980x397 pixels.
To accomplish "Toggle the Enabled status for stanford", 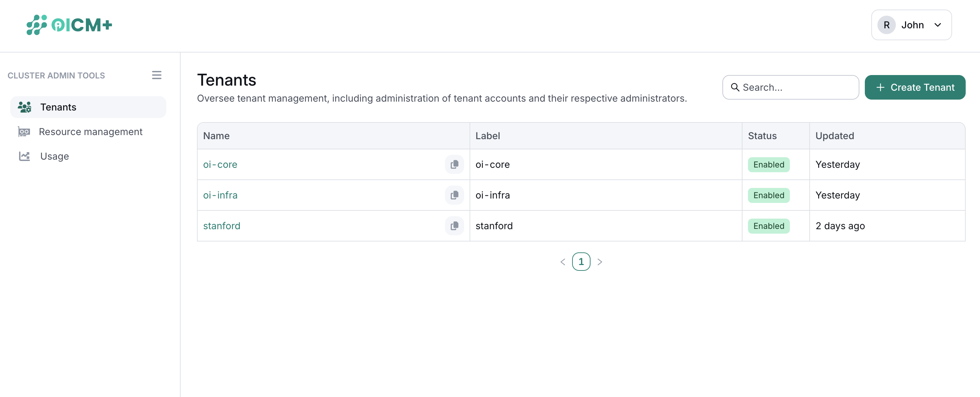I will [768, 226].
